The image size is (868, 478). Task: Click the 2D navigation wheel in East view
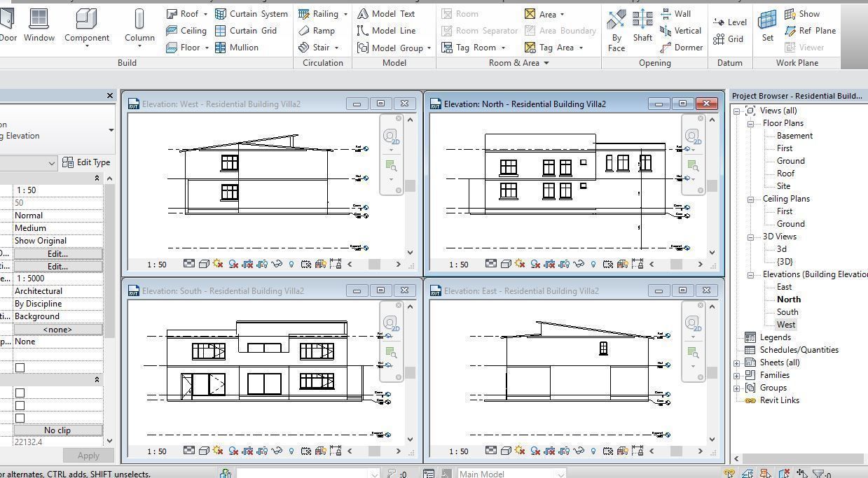click(x=692, y=323)
